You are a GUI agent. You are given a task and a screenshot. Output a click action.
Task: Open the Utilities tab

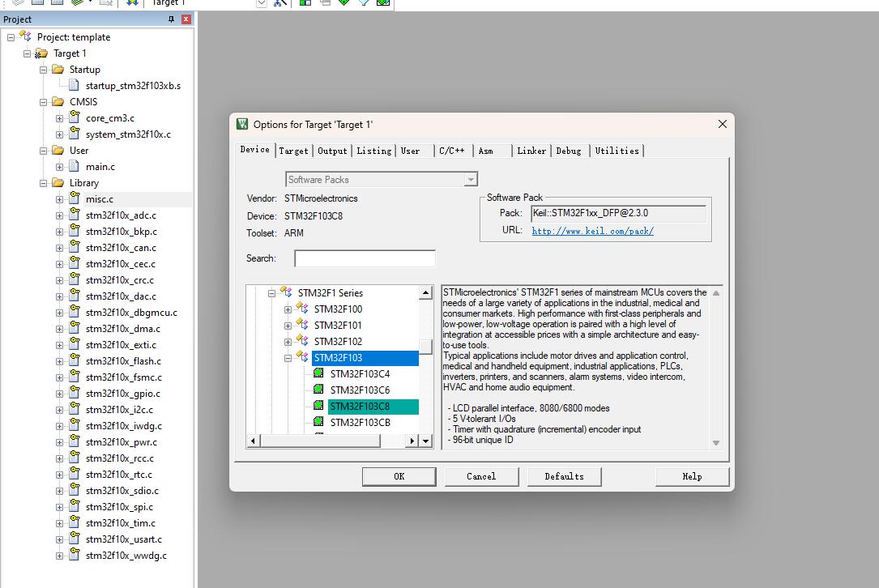617,151
